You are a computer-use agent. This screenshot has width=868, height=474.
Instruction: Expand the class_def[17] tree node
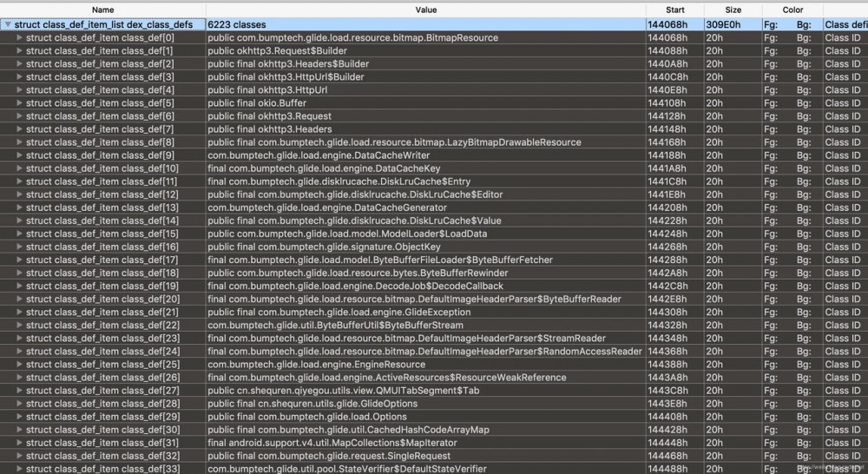click(x=19, y=260)
